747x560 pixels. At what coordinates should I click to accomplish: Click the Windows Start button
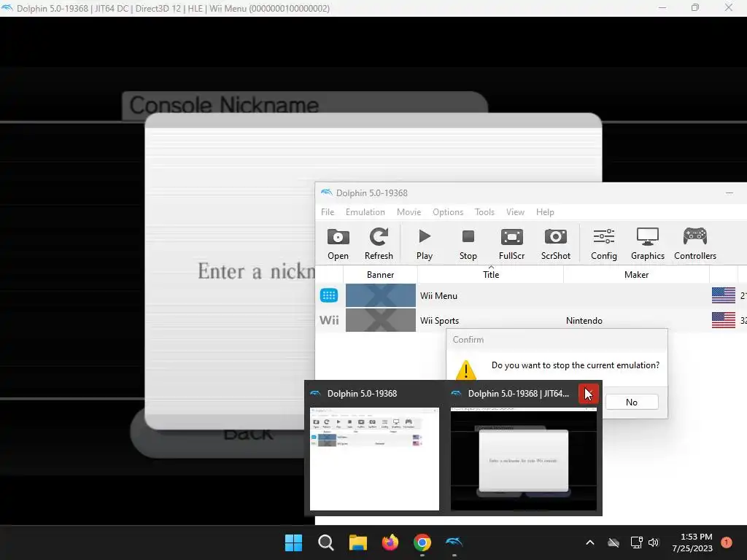click(293, 542)
